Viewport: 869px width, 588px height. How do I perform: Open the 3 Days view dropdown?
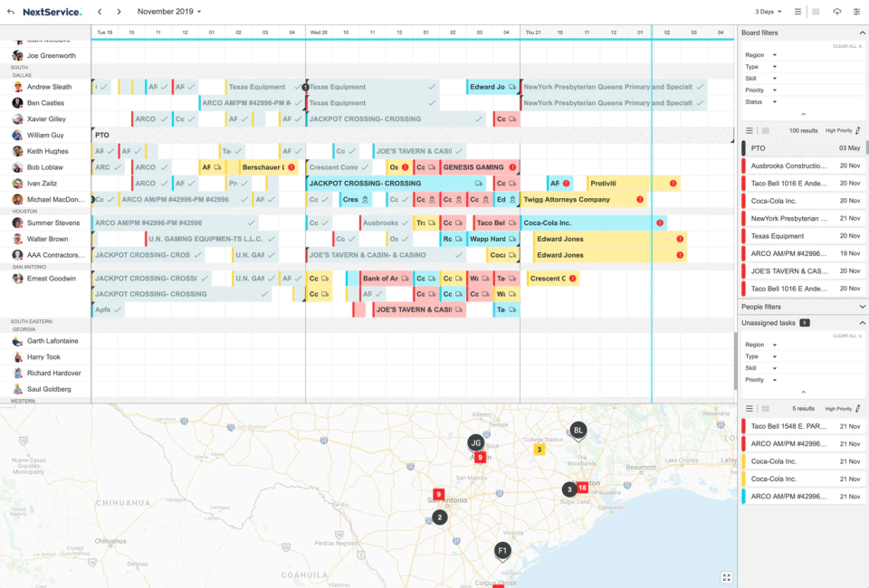(x=769, y=12)
